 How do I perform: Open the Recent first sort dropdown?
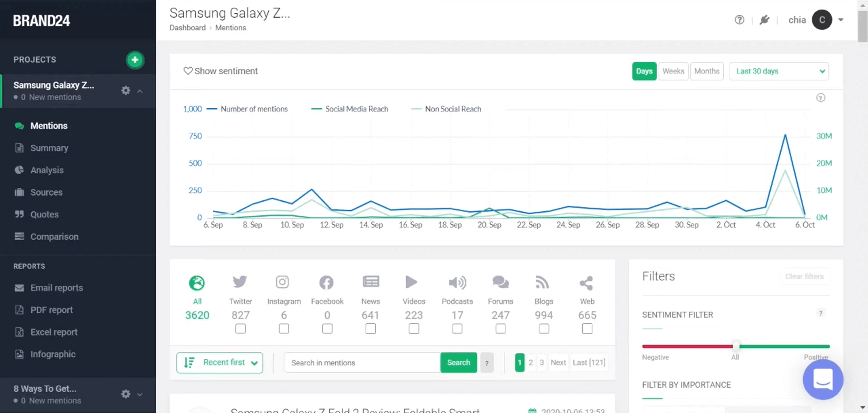click(220, 363)
